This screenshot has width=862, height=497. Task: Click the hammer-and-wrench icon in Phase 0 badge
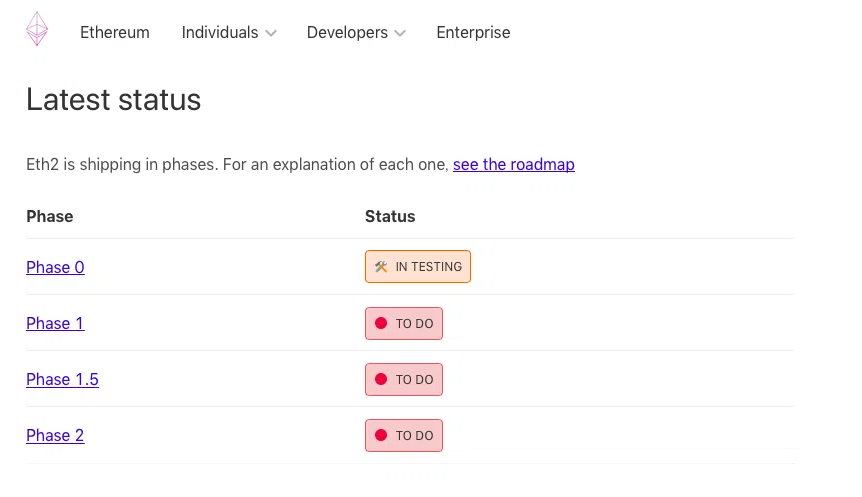381,267
